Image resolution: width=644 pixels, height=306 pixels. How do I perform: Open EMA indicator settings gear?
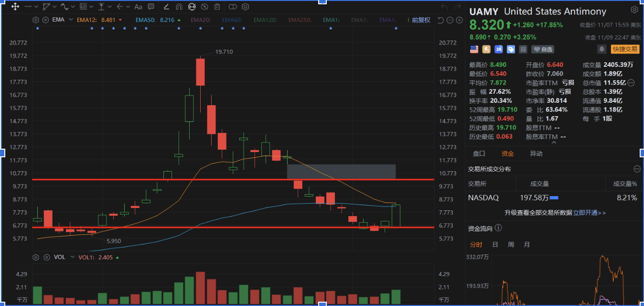[35, 20]
